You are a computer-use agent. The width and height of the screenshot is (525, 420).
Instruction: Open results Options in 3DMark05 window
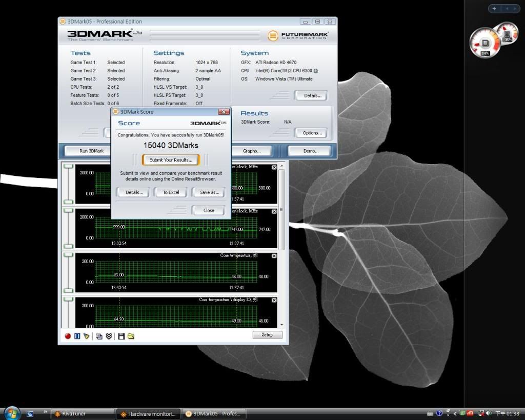pos(312,133)
